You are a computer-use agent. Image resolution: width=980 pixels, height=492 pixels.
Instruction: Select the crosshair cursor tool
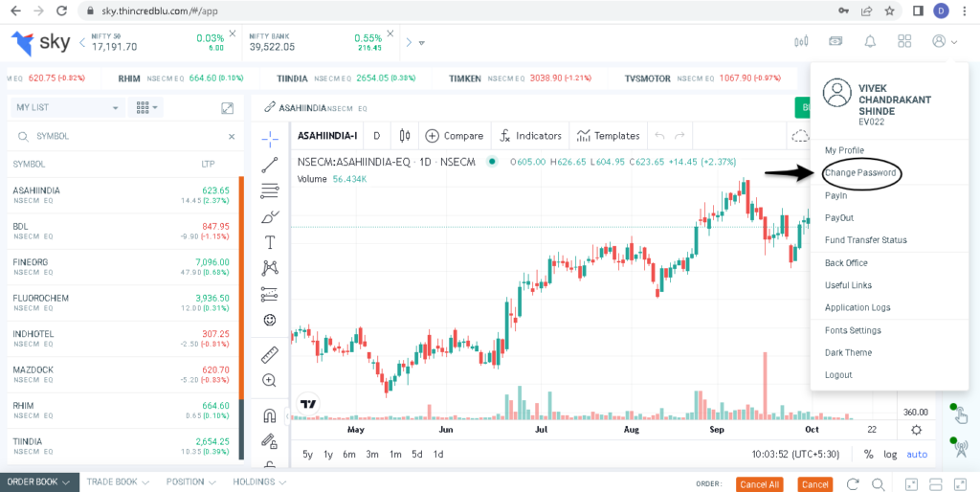coord(270,138)
